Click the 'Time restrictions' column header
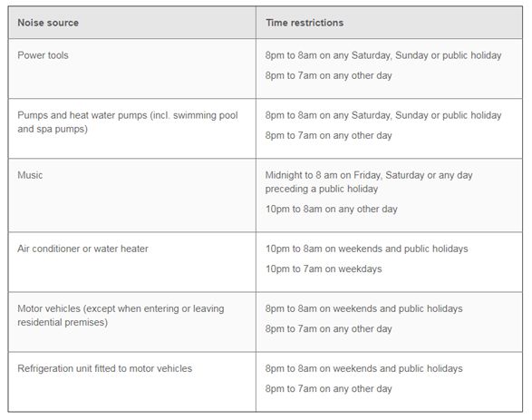The height and width of the screenshot is (420, 532). pyautogui.click(x=305, y=23)
